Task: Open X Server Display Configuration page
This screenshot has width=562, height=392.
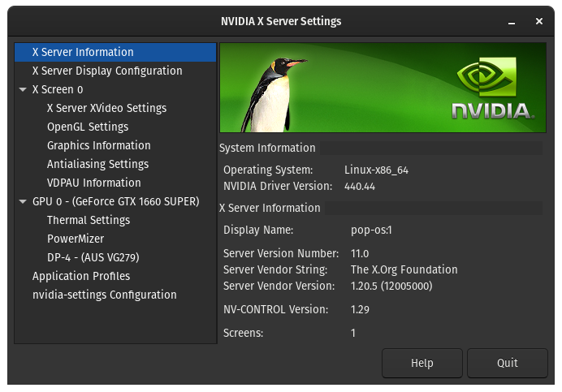Action: coord(106,71)
